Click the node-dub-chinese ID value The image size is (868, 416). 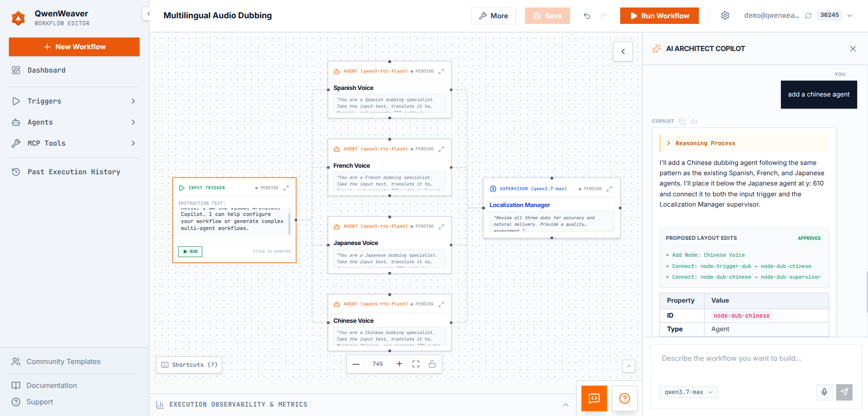742,316
